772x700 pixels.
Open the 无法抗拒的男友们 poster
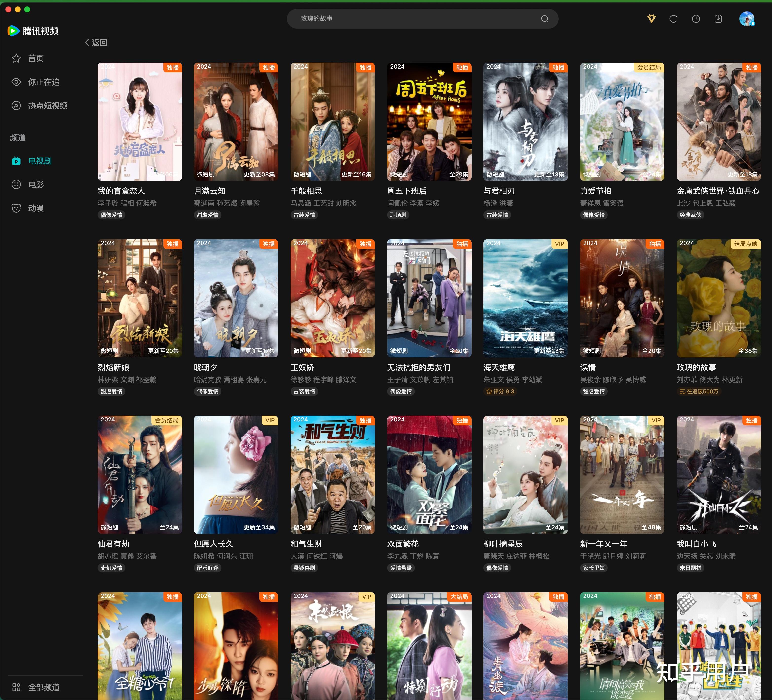(429, 298)
